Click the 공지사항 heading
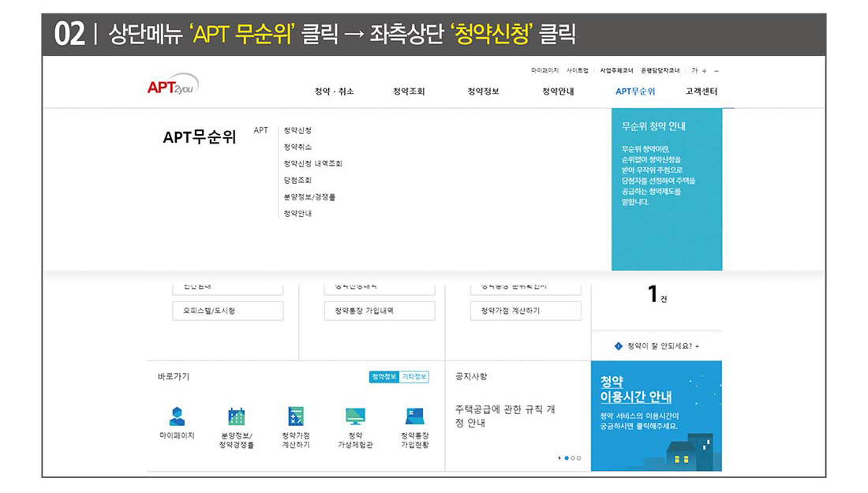The width and height of the screenshot is (868, 493). (471, 377)
